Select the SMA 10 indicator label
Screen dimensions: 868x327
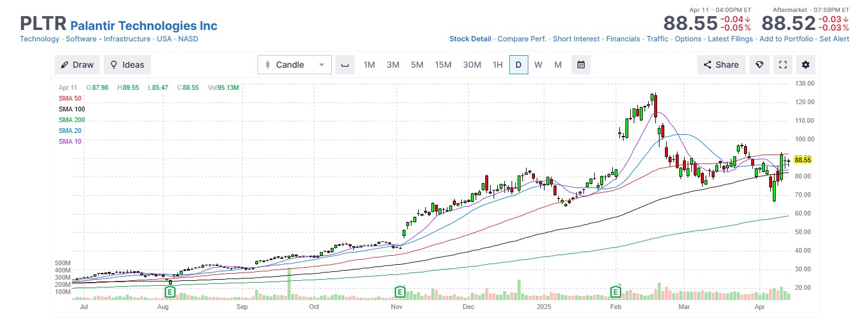pyautogui.click(x=70, y=141)
